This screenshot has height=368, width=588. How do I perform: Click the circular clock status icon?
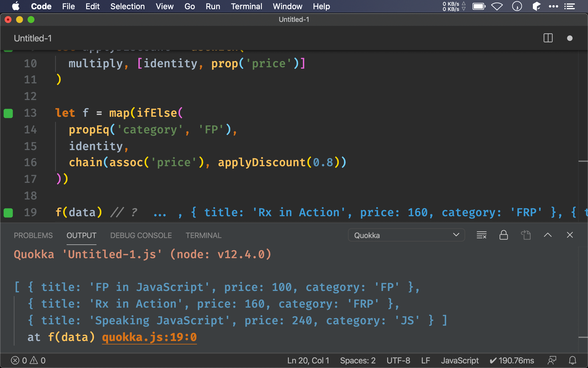517,6
